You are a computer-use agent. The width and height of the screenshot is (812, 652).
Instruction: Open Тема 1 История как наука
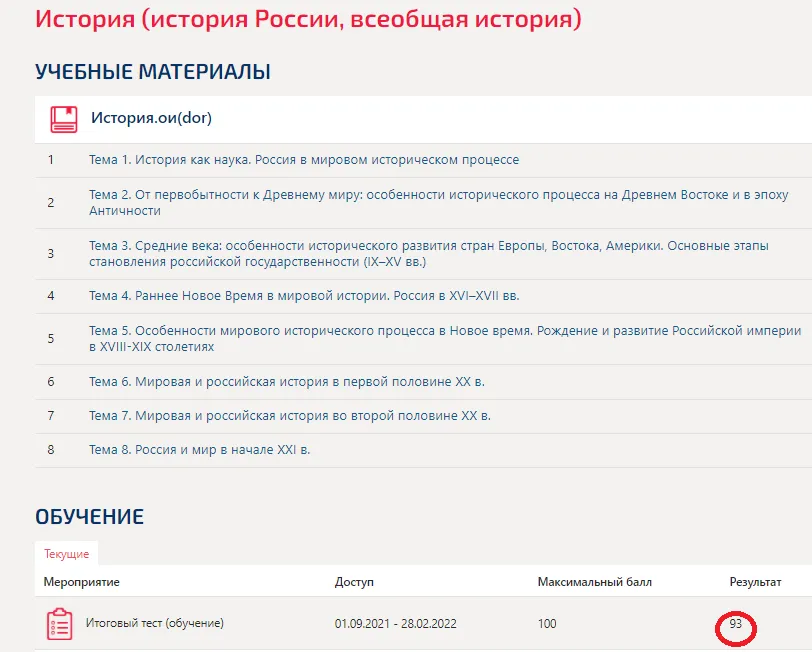click(303, 160)
